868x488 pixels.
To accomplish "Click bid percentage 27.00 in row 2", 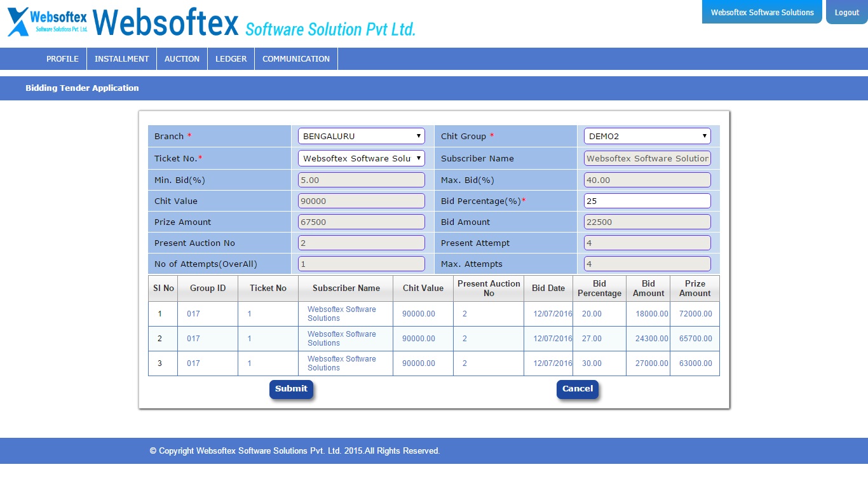I will [x=592, y=339].
